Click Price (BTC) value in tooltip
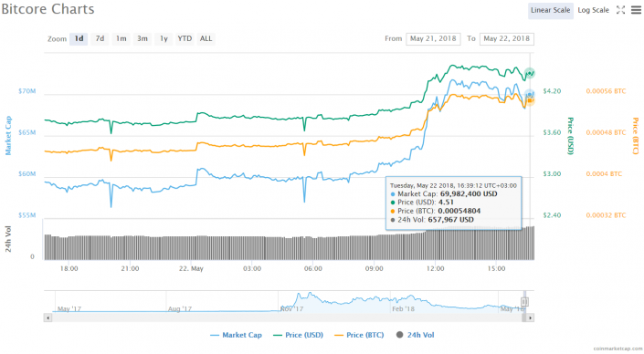The image size is (644, 354). coord(459,212)
